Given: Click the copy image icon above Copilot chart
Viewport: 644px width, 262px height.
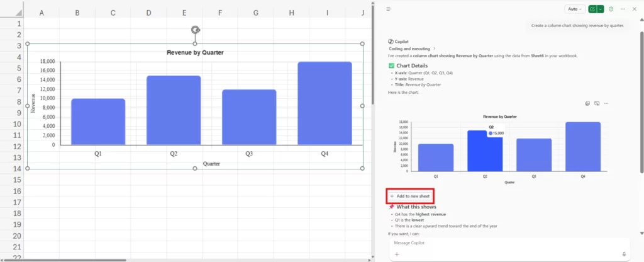Looking at the screenshot, I should point(587,103).
